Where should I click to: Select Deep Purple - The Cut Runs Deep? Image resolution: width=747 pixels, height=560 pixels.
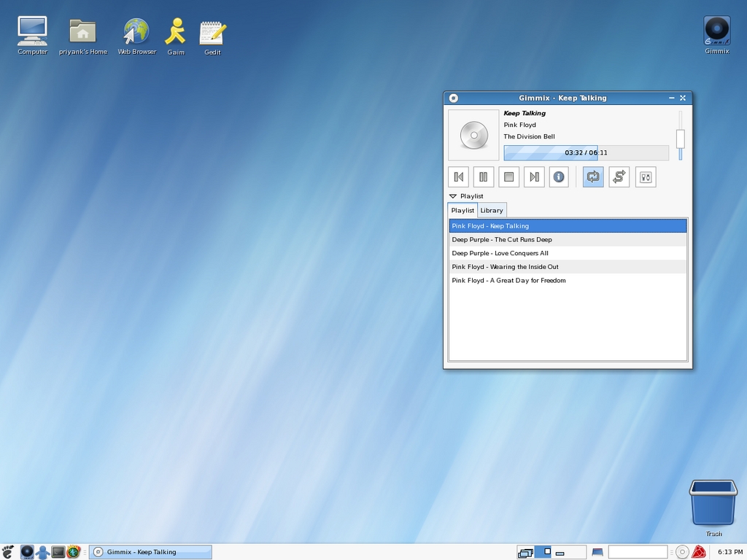[x=568, y=239]
